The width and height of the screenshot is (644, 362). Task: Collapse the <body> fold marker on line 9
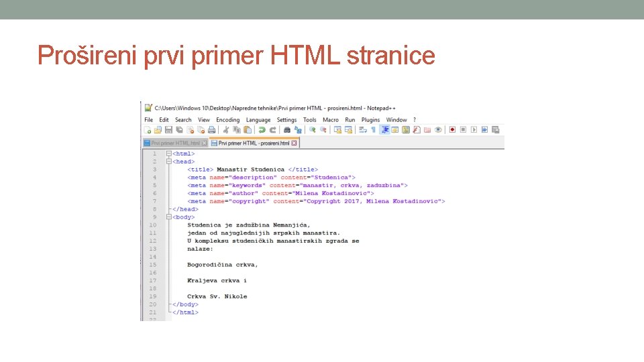point(169,217)
